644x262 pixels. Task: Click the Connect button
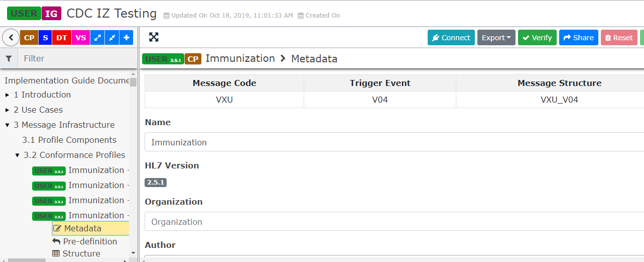pos(451,38)
